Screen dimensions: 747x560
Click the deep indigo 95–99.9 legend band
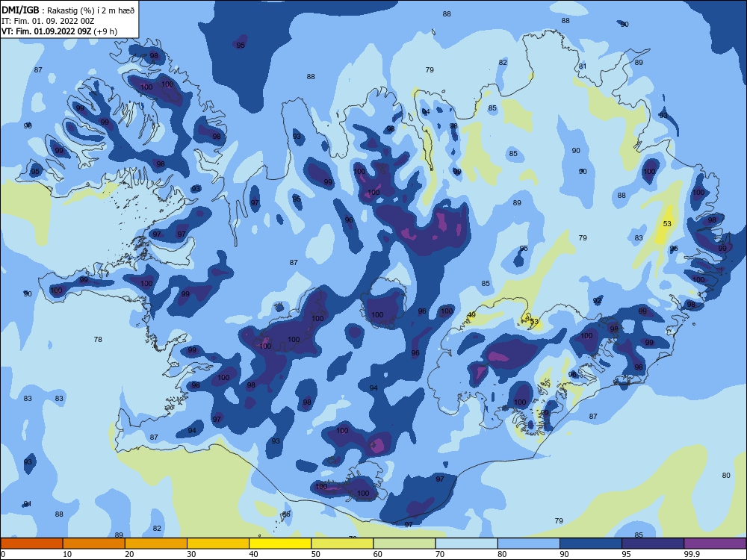point(653,544)
